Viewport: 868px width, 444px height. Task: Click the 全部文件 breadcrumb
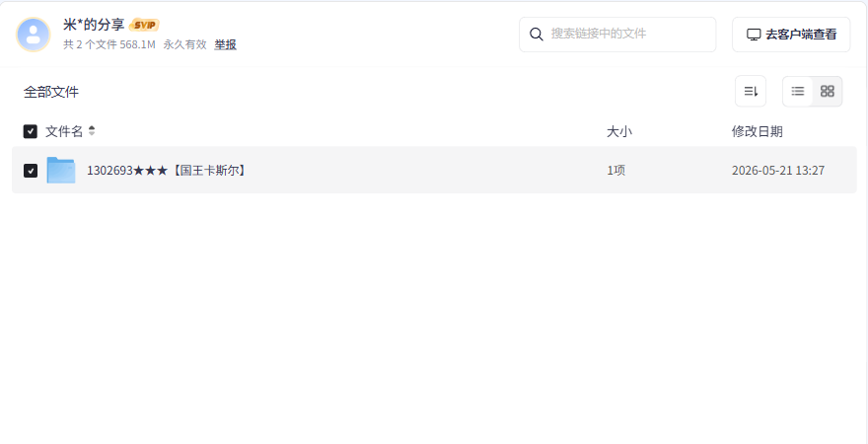pyautogui.click(x=51, y=92)
